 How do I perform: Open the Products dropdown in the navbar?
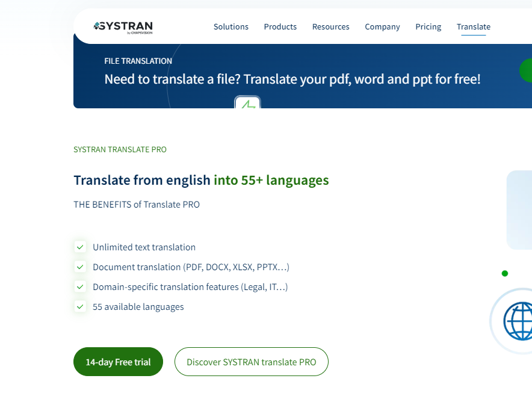click(280, 26)
